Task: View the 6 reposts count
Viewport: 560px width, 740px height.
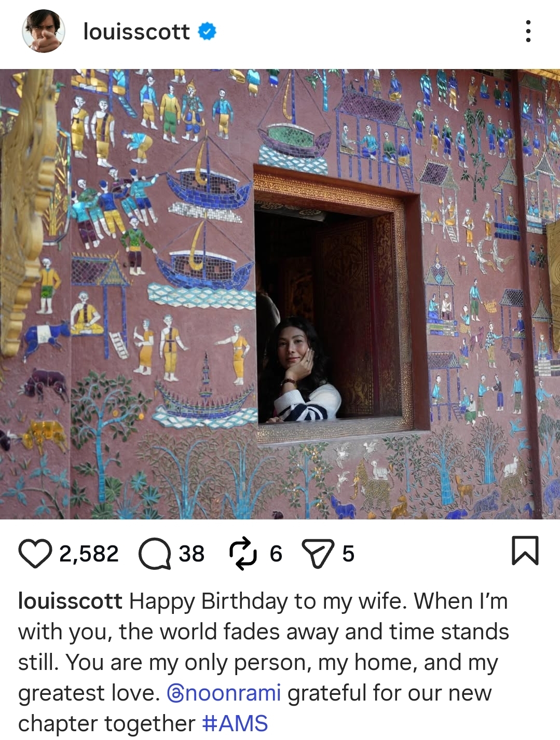Action: (x=276, y=554)
